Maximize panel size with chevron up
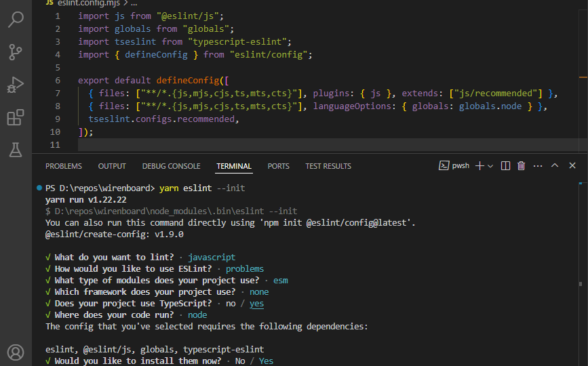The image size is (588, 366). click(x=555, y=165)
